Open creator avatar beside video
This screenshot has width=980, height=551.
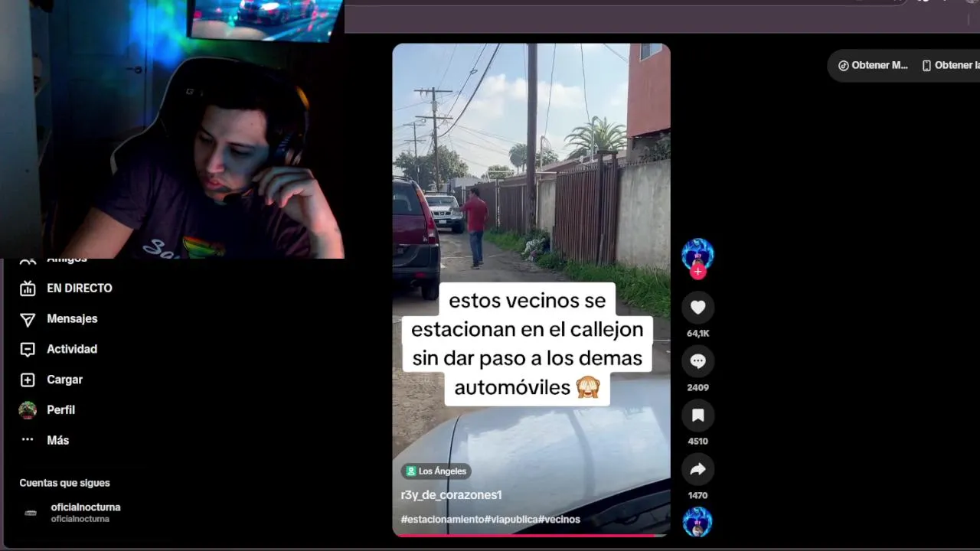tap(697, 254)
